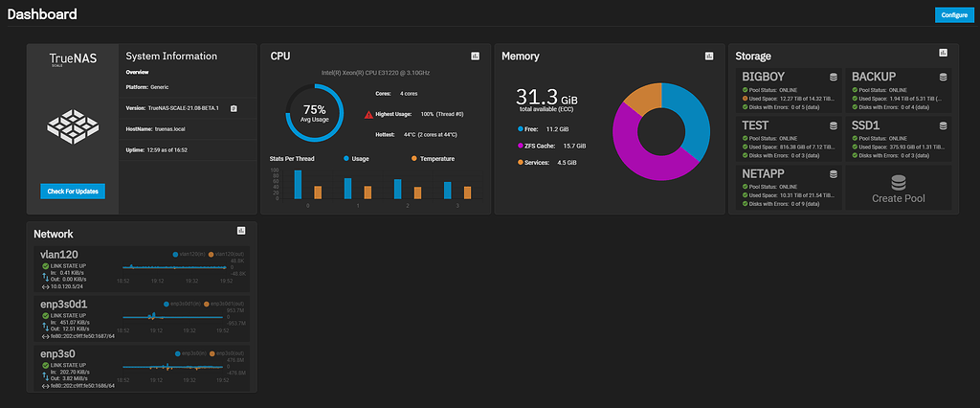The image size is (980, 408).
Task: Click the NETAPP pool disk icon
Action: point(833,174)
